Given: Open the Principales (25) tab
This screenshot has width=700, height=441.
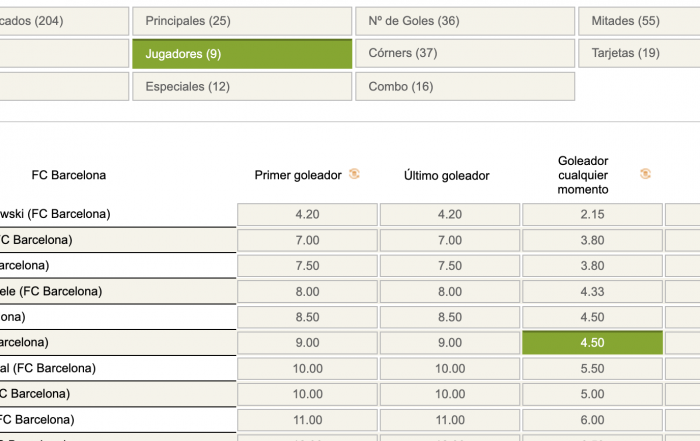Looking at the screenshot, I should pyautogui.click(x=242, y=21).
